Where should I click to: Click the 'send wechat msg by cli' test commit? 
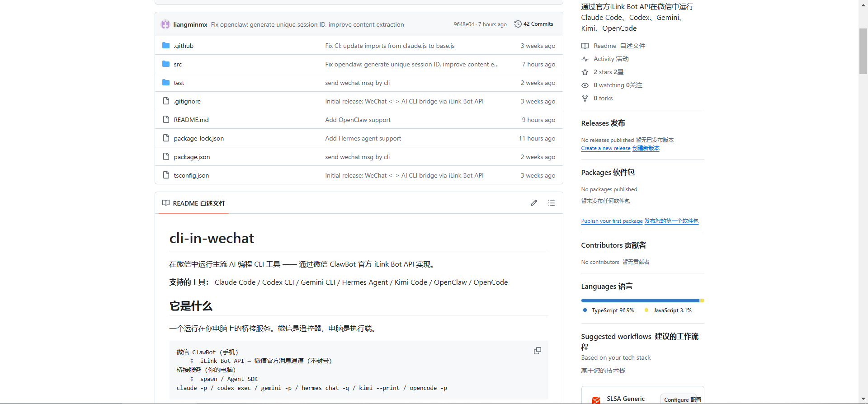pyautogui.click(x=357, y=83)
